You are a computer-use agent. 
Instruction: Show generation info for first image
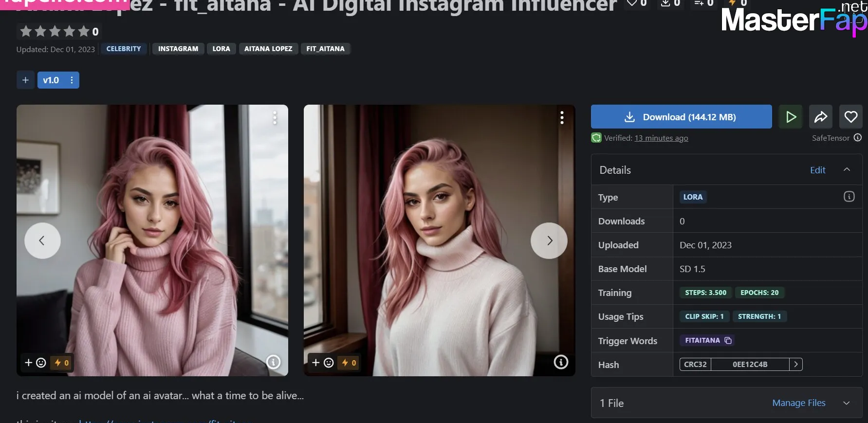[x=274, y=362]
